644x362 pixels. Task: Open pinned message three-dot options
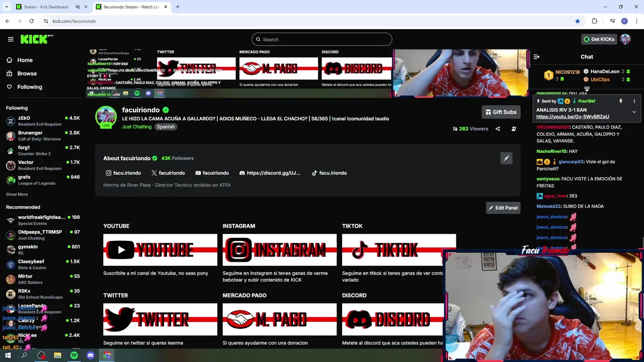(x=634, y=101)
